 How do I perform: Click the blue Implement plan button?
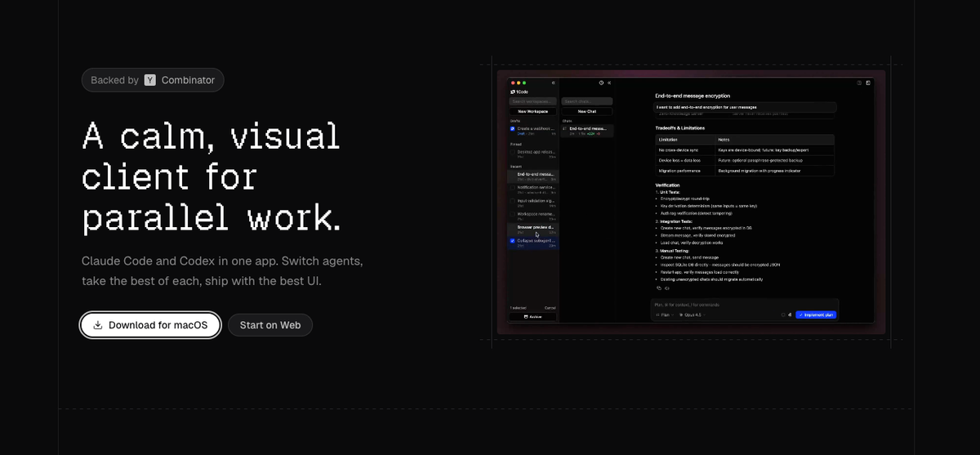click(816, 314)
